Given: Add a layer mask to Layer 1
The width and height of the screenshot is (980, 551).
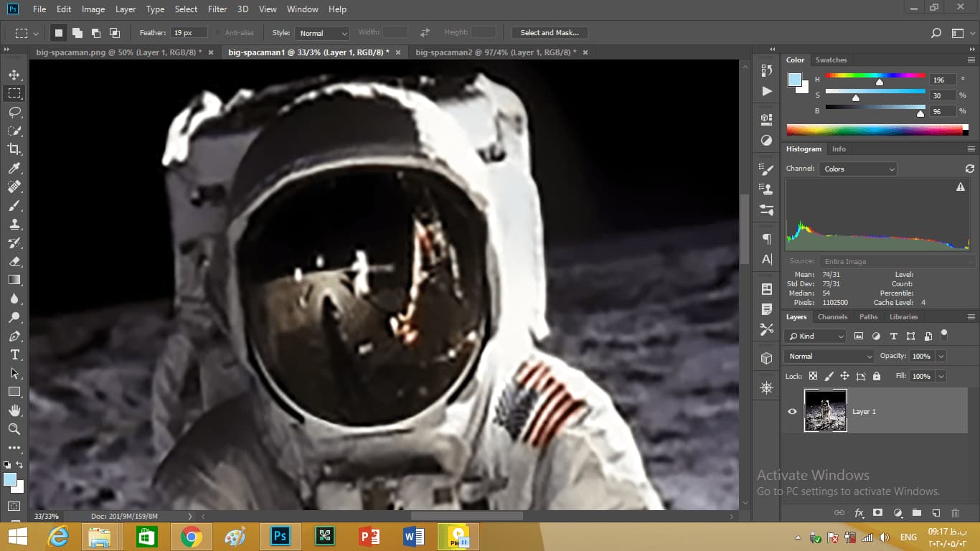Looking at the screenshot, I should [877, 513].
